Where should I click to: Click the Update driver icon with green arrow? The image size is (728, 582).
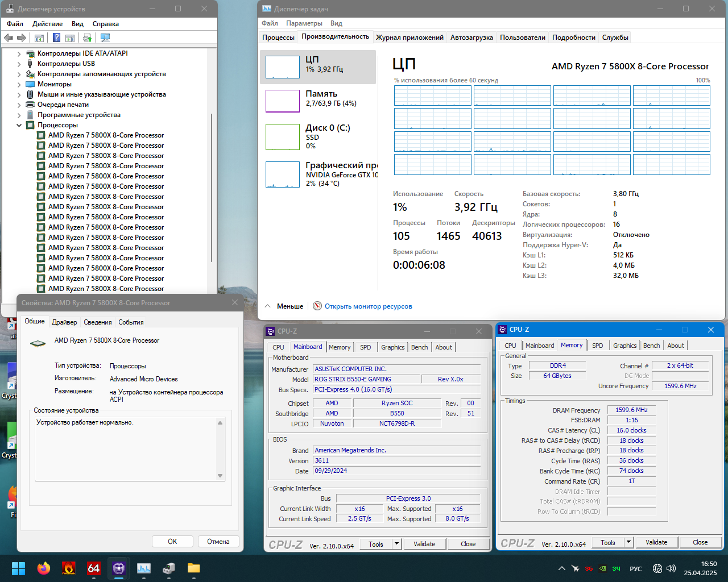(87, 38)
